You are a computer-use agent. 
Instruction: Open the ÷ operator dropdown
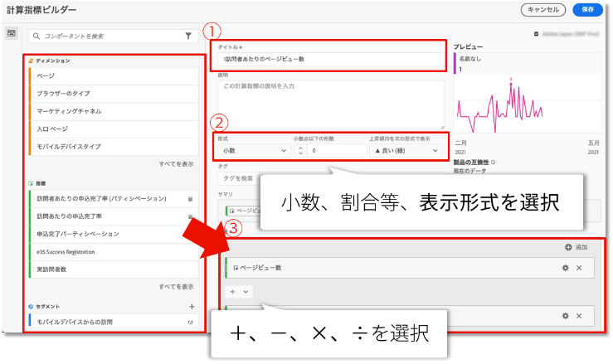point(239,292)
